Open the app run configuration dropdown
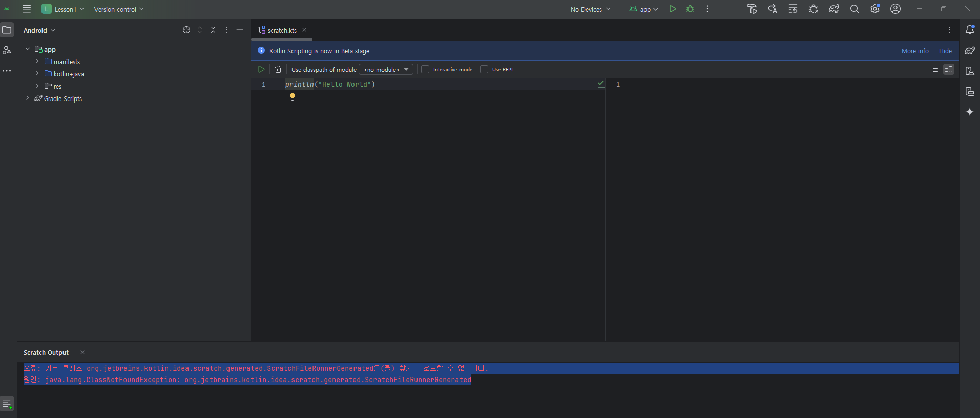This screenshot has height=418, width=980. [644, 9]
